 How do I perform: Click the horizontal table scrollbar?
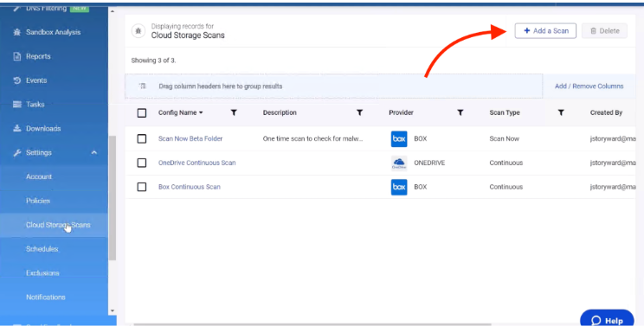click(312, 324)
